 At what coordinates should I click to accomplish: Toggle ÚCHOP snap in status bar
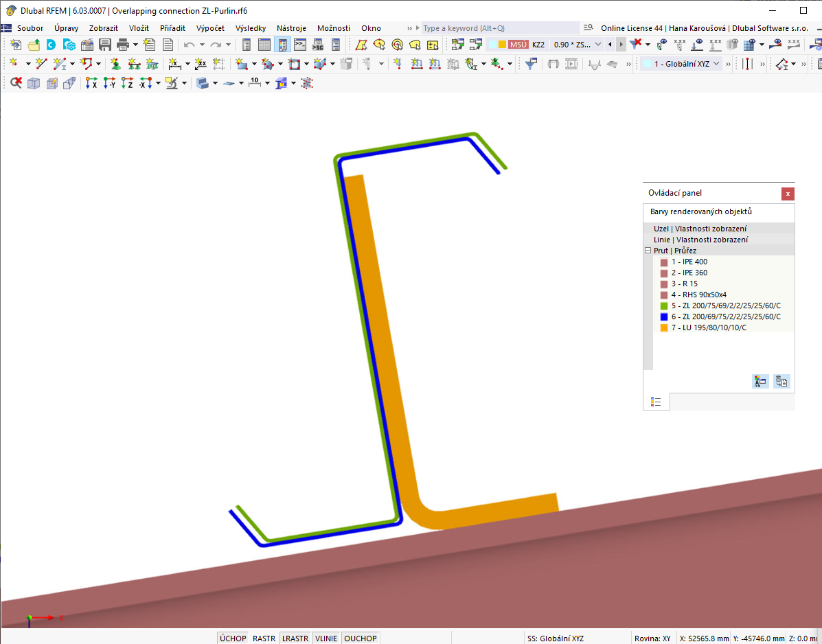tap(233, 639)
